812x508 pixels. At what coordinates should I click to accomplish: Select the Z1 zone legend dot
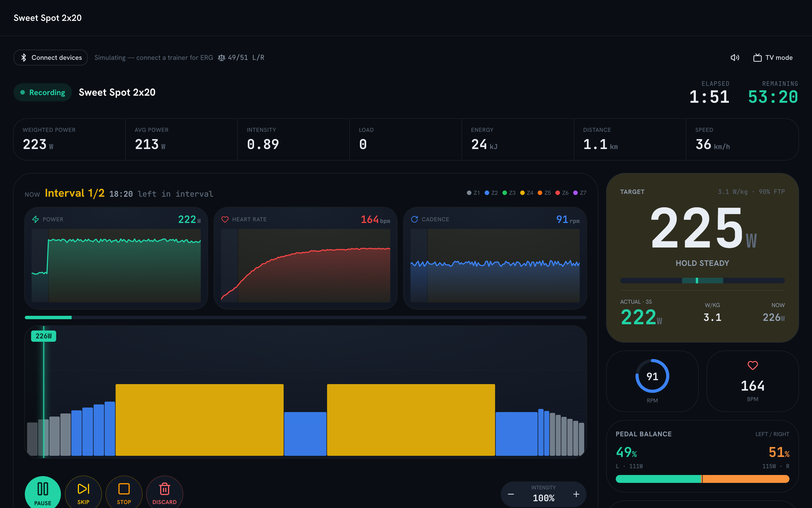[469, 193]
